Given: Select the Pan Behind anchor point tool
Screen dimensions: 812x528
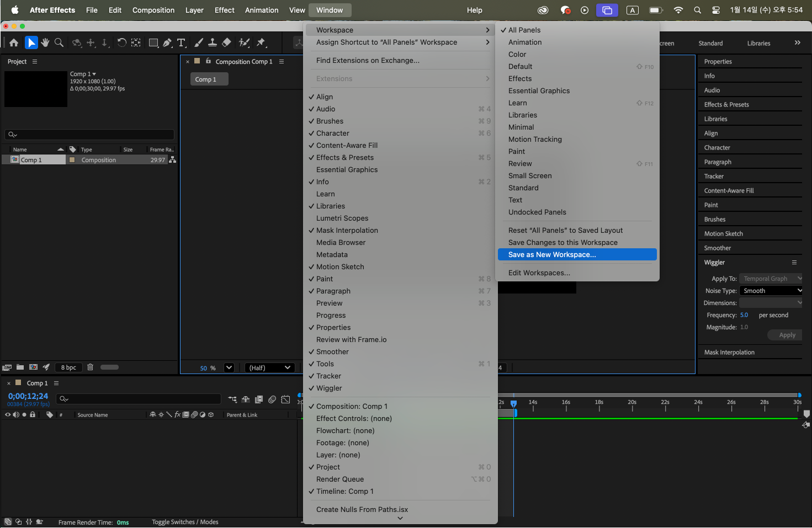Looking at the screenshot, I should coord(136,42).
